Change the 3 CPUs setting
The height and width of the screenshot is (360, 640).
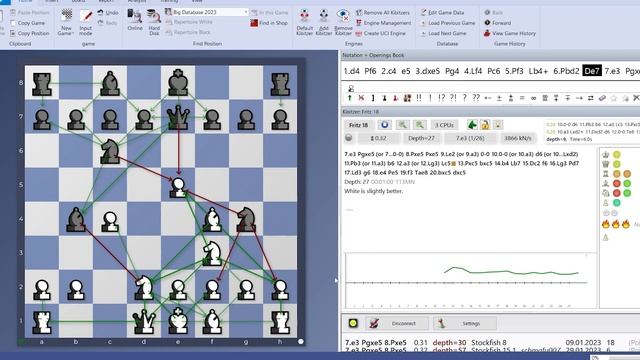[444, 125]
